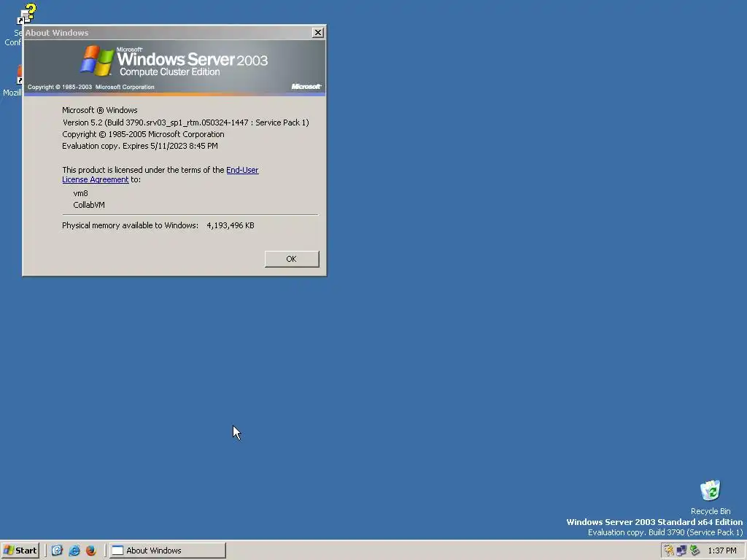Open the network connection tray icon
This screenshot has width=747, height=560.
click(x=682, y=551)
